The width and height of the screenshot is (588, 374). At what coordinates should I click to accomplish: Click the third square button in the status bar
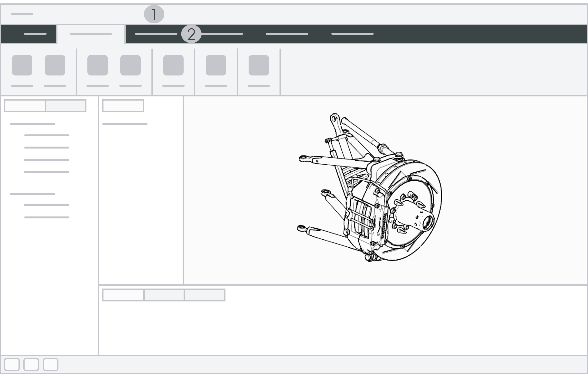click(51, 365)
